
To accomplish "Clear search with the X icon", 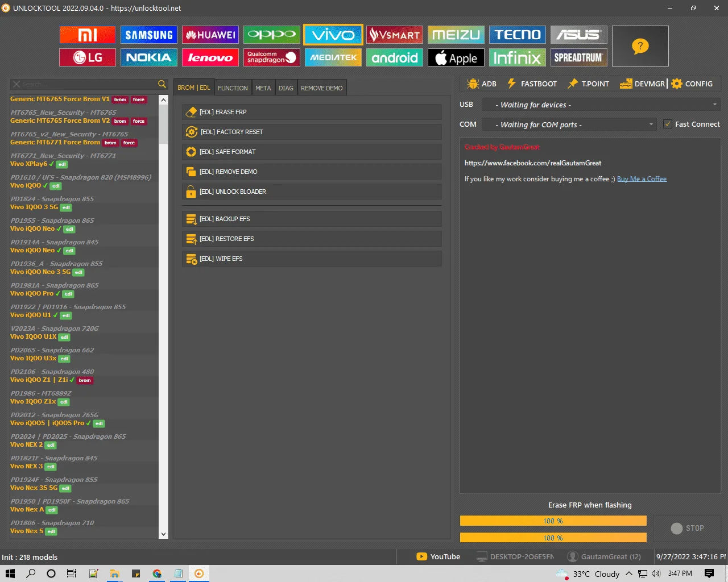I will [x=16, y=84].
